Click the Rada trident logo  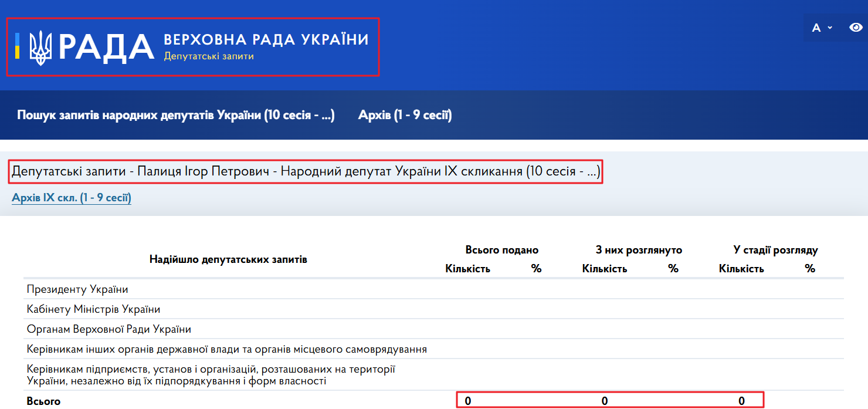41,47
